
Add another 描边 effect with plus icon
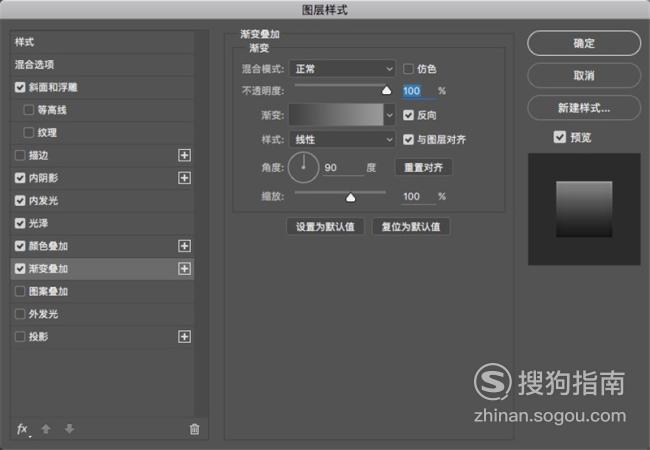click(x=184, y=155)
